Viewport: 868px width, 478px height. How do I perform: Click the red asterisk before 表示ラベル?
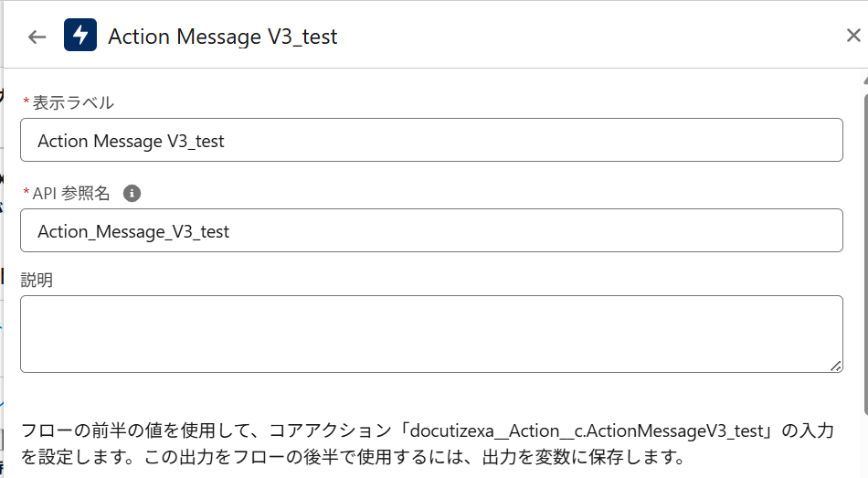[x=26, y=102]
